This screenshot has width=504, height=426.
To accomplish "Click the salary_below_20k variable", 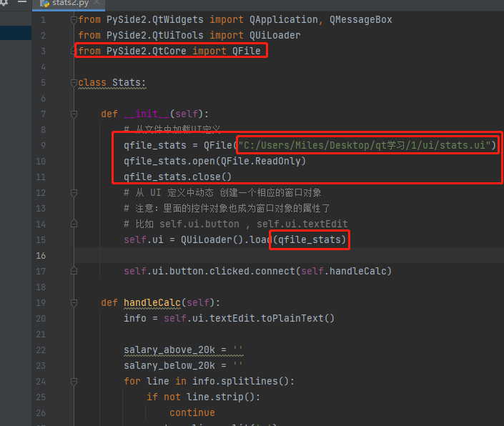I will [169, 366].
